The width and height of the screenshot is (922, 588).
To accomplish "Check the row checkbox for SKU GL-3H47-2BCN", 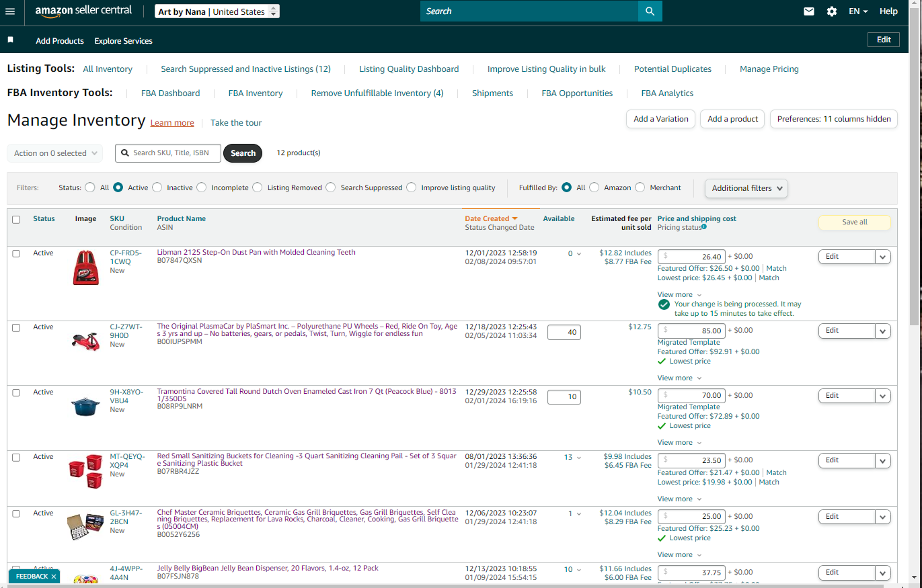I will tap(16, 513).
